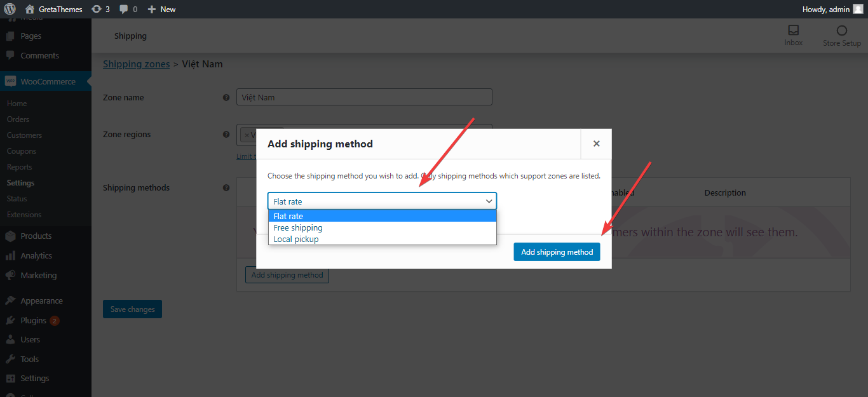
Task: Click the Save changes button
Action: [132, 309]
